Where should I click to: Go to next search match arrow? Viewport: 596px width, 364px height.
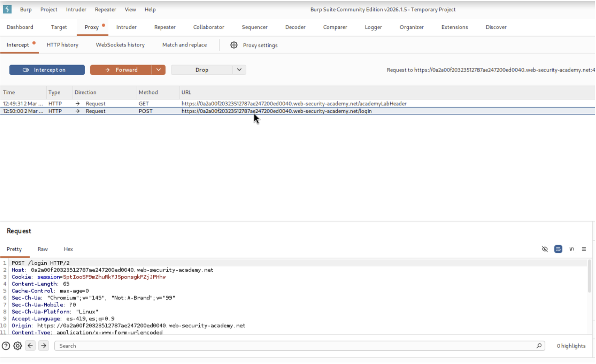(x=44, y=346)
